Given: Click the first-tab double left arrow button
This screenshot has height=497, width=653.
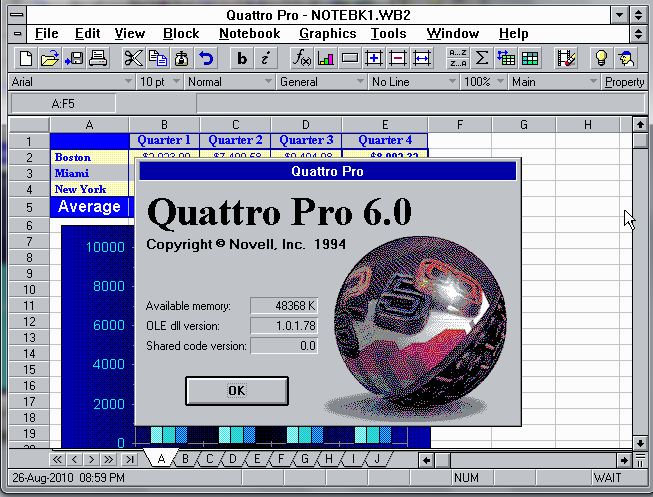Looking at the screenshot, I should (57, 460).
